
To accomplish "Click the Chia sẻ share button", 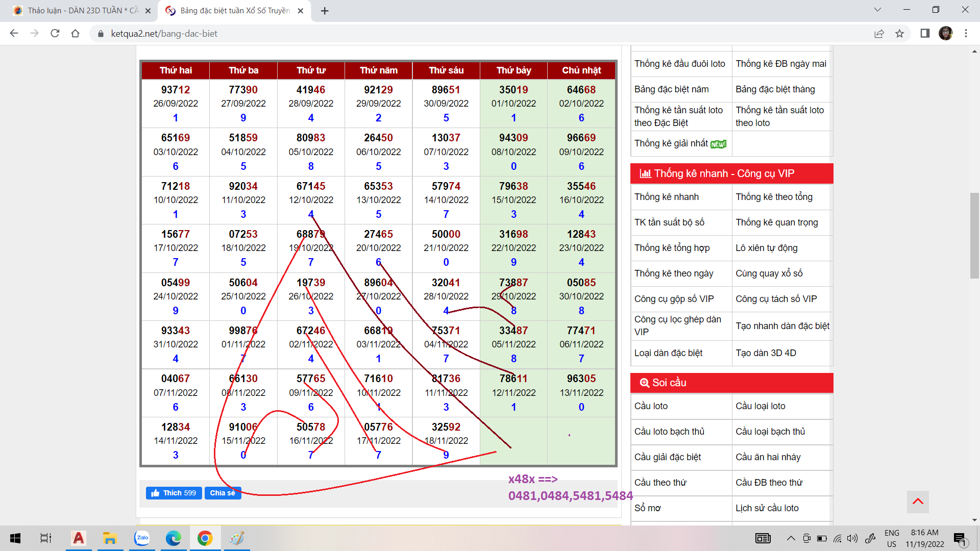I will pyautogui.click(x=223, y=493).
